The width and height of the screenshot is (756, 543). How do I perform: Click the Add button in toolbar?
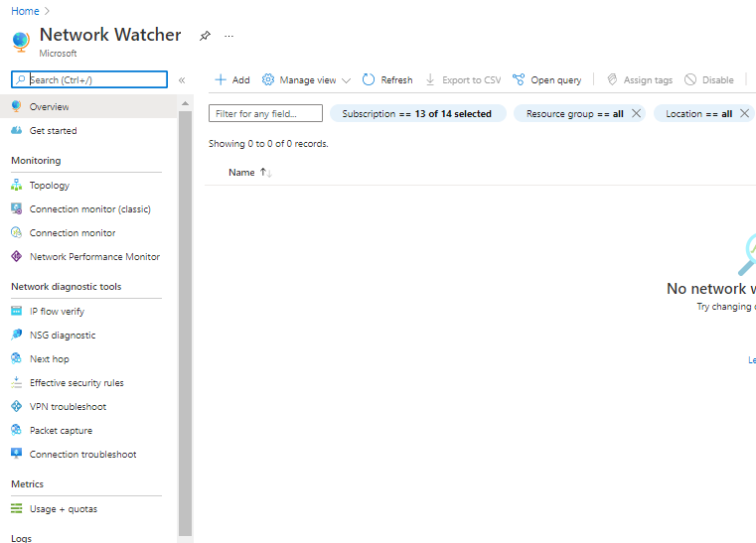pyautogui.click(x=232, y=80)
